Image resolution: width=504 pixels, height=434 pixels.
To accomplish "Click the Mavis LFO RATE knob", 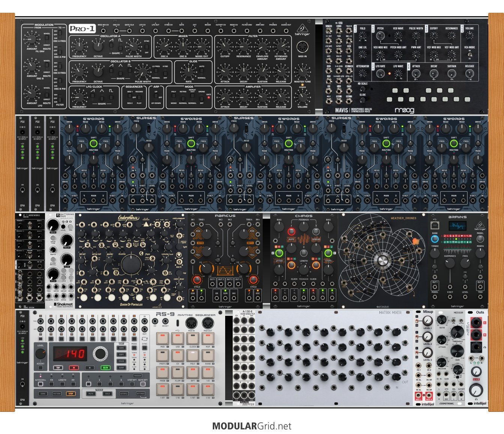I will click(380, 74).
